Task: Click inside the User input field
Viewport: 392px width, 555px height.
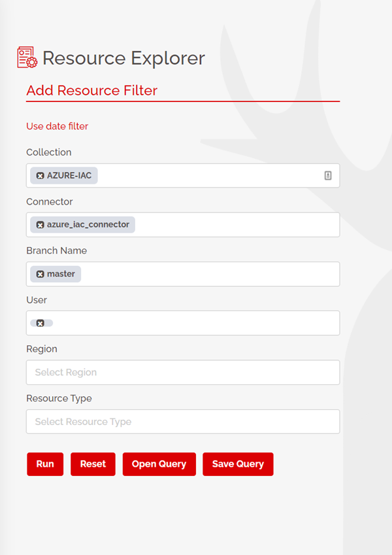Action: (x=196, y=323)
